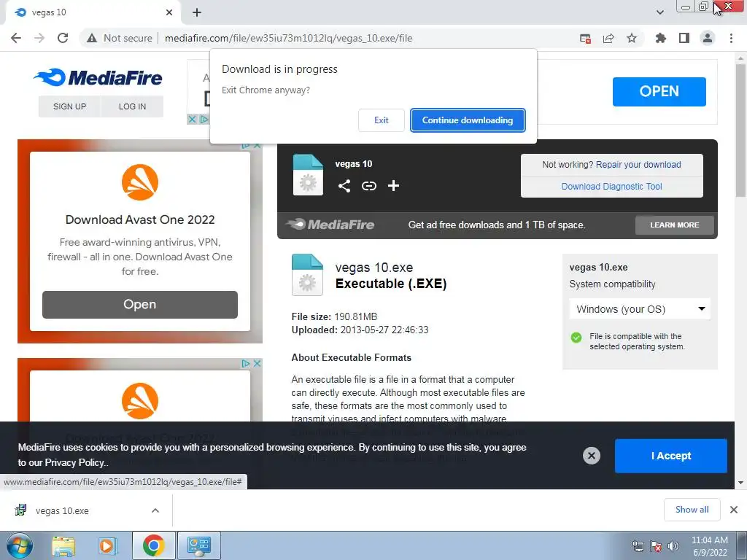The height and width of the screenshot is (560, 747).
Task: Click the LEARN MORE button
Action: coord(674,225)
